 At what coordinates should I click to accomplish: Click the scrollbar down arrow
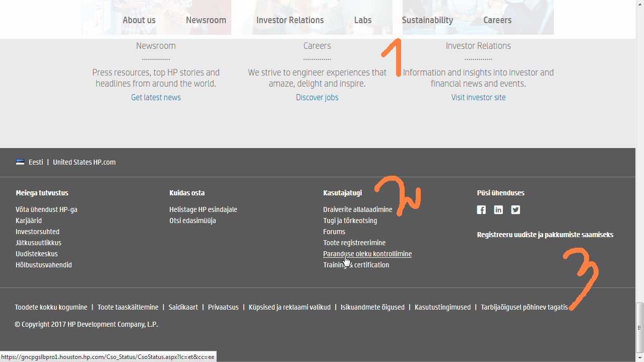[639, 357]
